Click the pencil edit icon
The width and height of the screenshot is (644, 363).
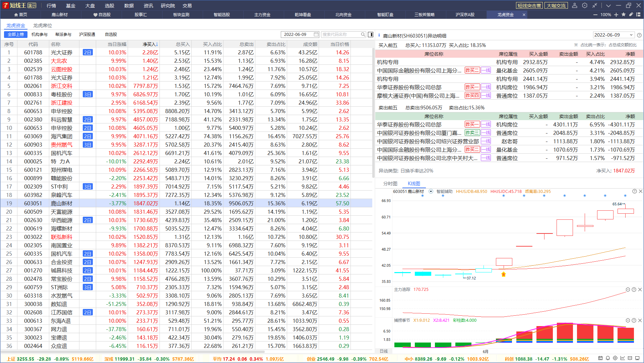pyautogui.click(x=631, y=14)
